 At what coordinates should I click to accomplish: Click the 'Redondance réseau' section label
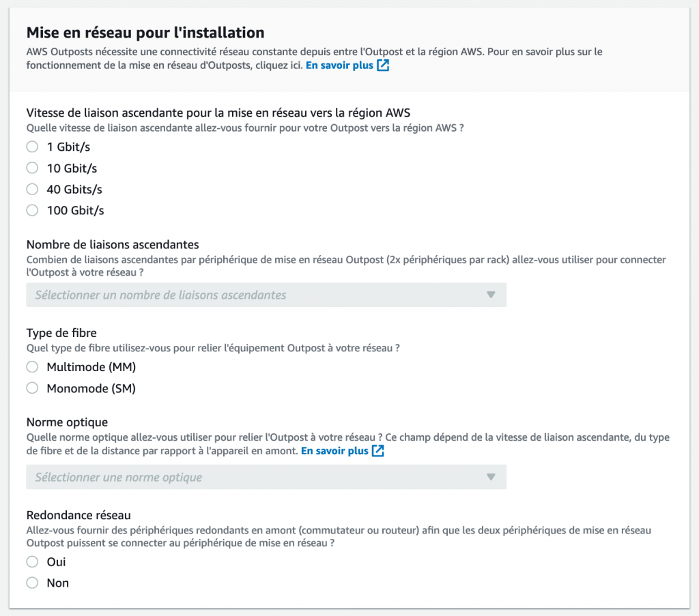click(x=79, y=515)
